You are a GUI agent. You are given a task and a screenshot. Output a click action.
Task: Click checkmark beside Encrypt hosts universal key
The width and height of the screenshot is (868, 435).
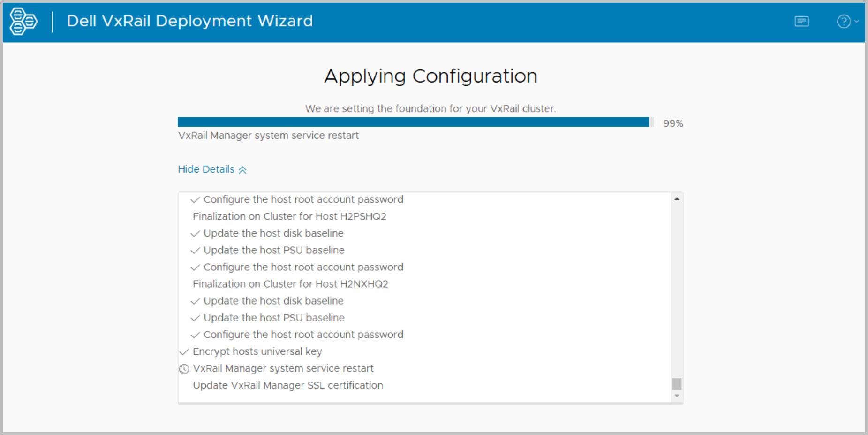click(x=184, y=352)
